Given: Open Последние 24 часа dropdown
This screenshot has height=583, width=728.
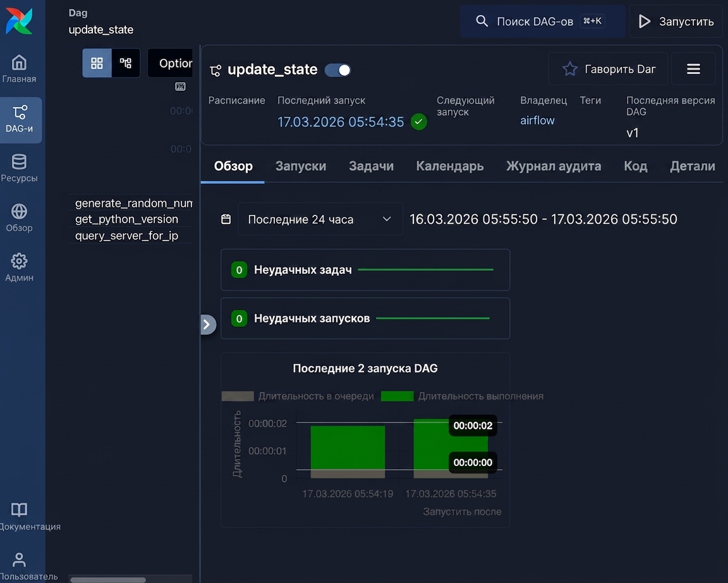Looking at the screenshot, I should (320, 219).
